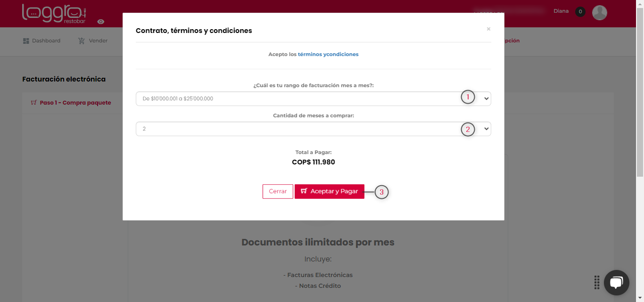Click the dotted drag handle beside chat
Screen dimensions: 644x302
[x=597, y=282]
